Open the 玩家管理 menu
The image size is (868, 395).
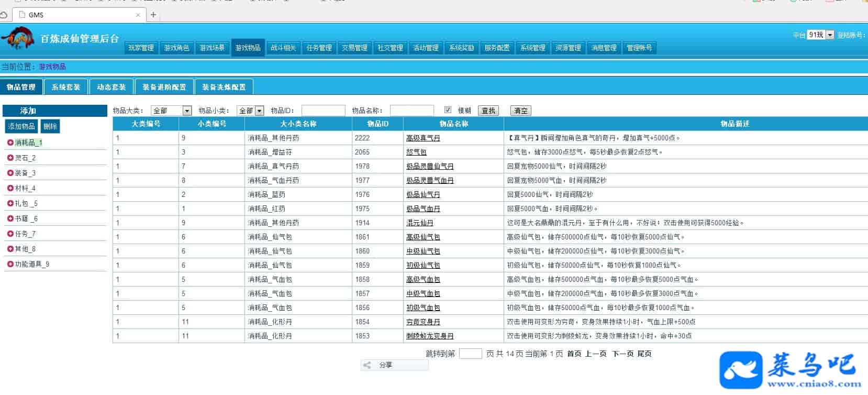point(141,48)
